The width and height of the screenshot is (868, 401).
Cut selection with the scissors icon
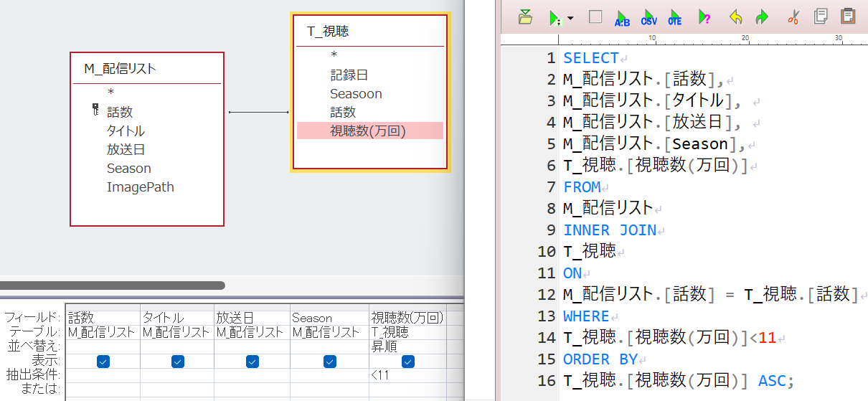(x=793, y=17)
